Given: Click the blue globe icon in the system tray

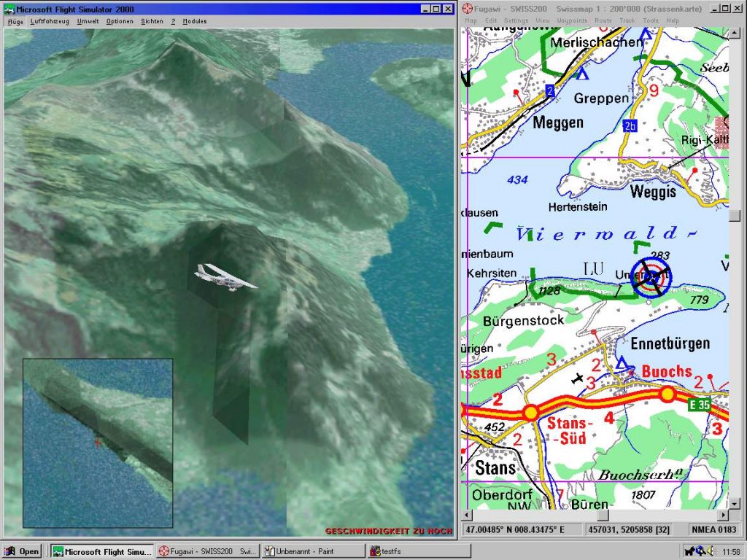Looking at the screenshot, I should tap(700, 551).
